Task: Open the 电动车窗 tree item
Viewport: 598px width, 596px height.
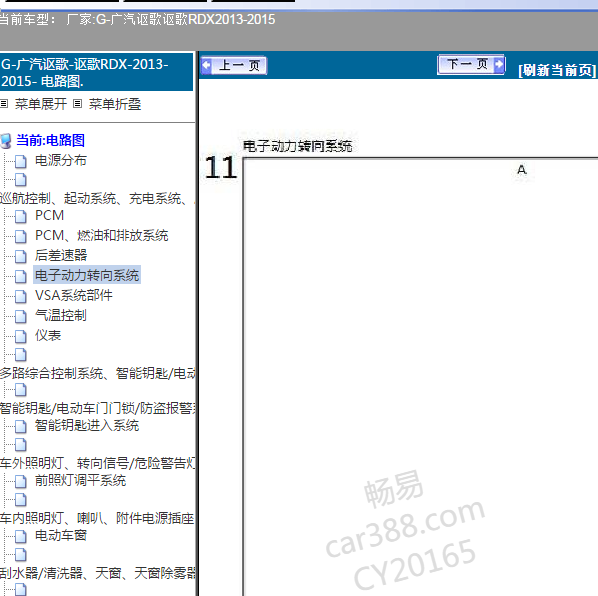Action: tap(61, 535)
